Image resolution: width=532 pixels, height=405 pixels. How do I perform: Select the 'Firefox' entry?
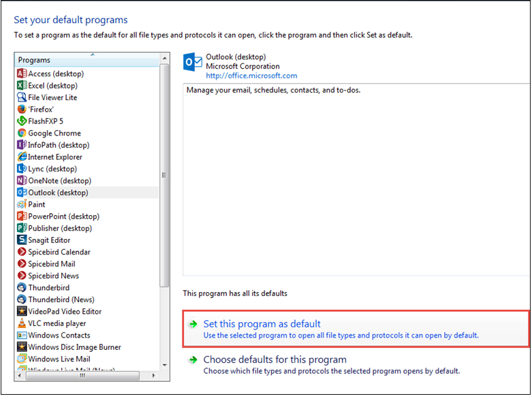point(41,109)
